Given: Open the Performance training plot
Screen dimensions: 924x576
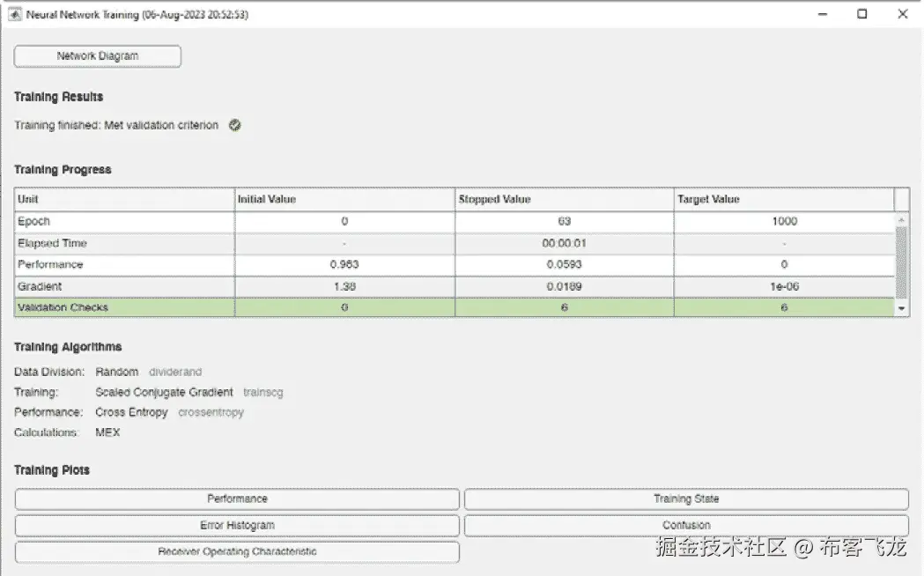Looking at the screenshot, I should point(237,498).
